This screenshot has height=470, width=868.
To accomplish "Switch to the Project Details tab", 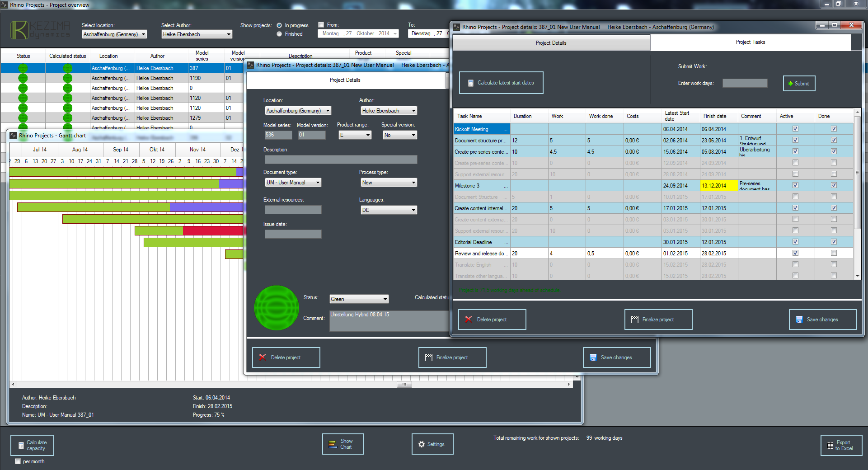I will (x=551, y=43).
